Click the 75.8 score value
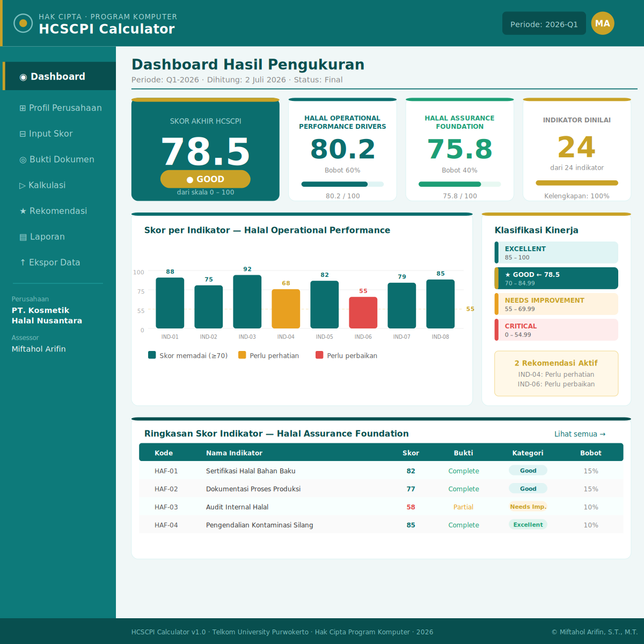Viewport: 644px width, 644px height. click(459, 149)
